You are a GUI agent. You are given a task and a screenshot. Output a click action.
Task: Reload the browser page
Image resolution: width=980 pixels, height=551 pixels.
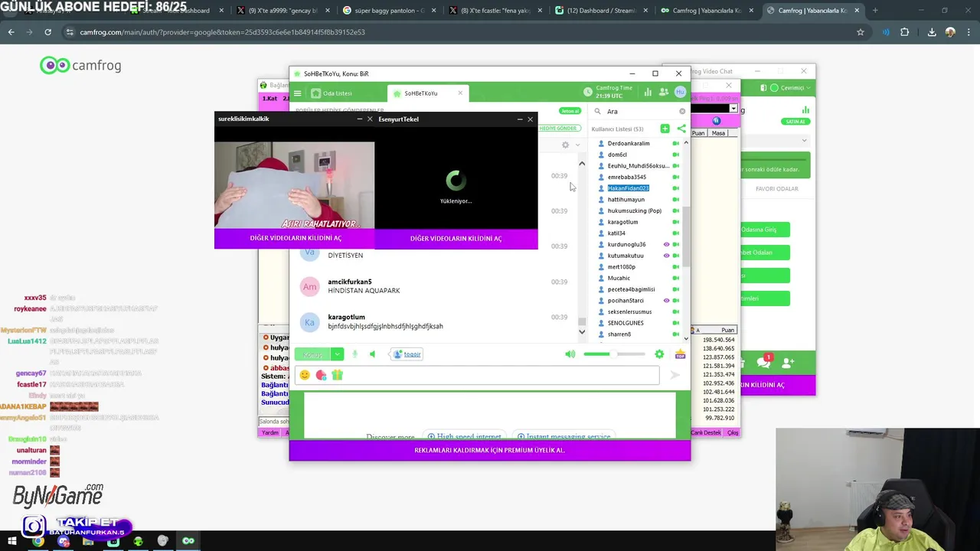47,32
